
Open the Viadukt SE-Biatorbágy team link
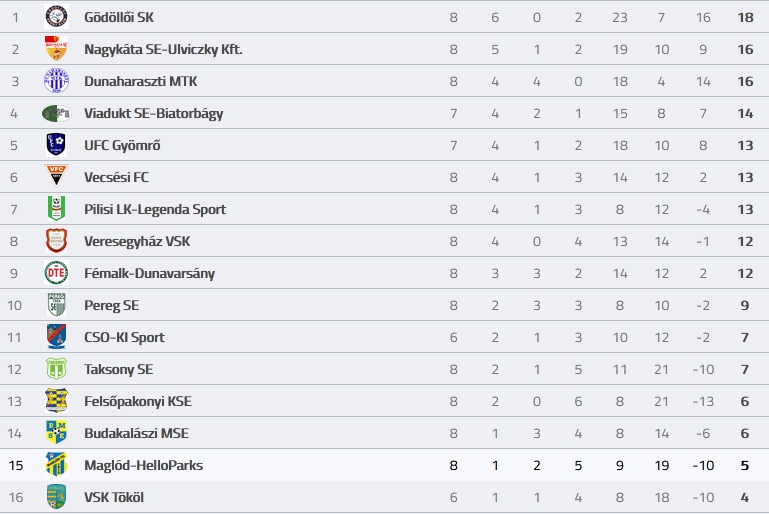154,113
